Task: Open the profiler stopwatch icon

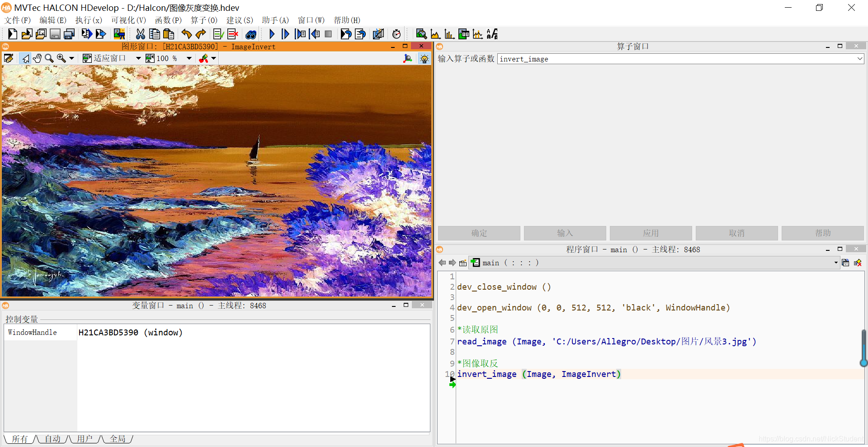Action: pyautogui.click(x=396, y=34)
